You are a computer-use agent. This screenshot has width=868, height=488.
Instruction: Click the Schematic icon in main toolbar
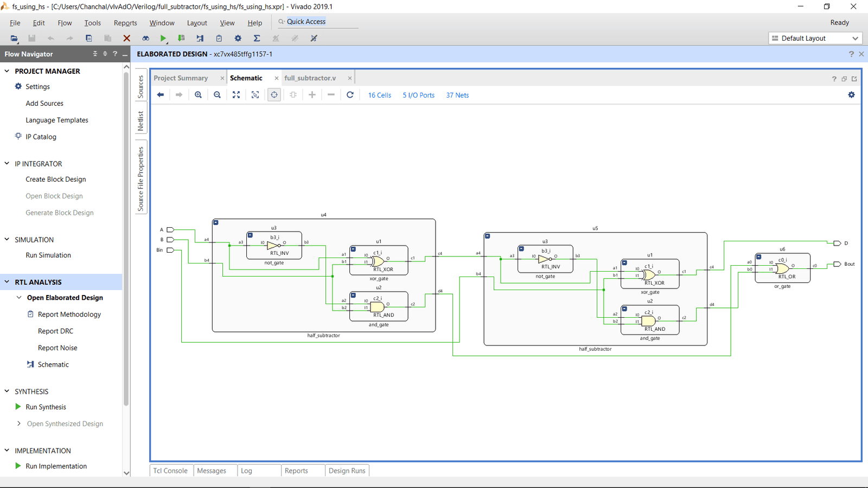(200, 38)
